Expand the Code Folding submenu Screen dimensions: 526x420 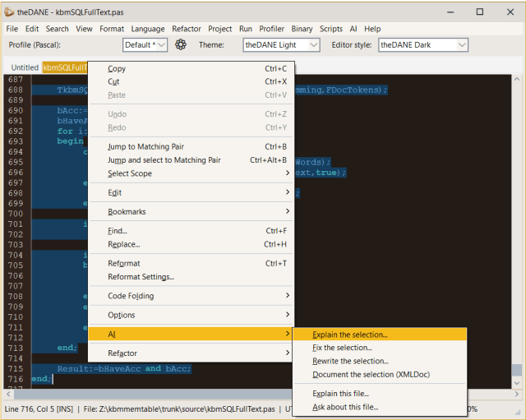pyautogui.click(x=191, y=296)
